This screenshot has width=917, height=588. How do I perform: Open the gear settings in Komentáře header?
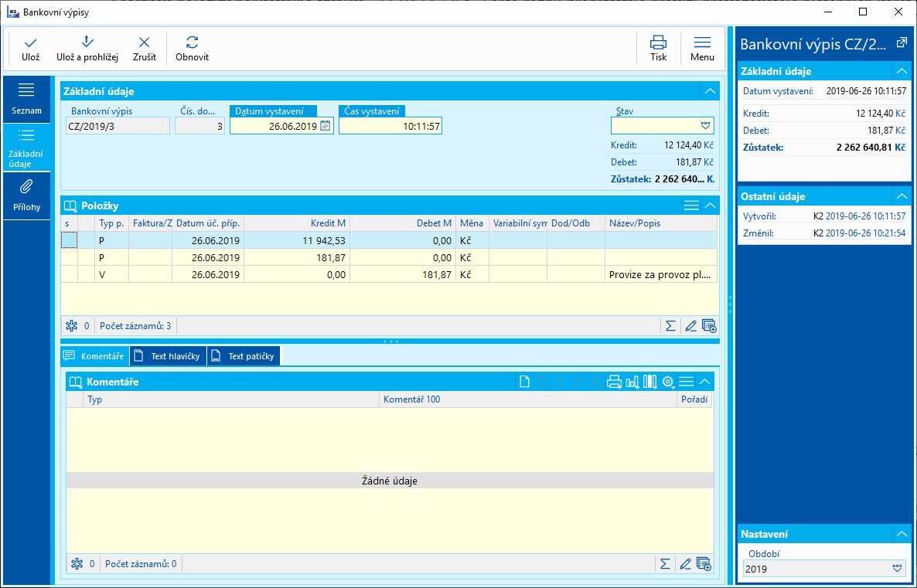(668, 382)
